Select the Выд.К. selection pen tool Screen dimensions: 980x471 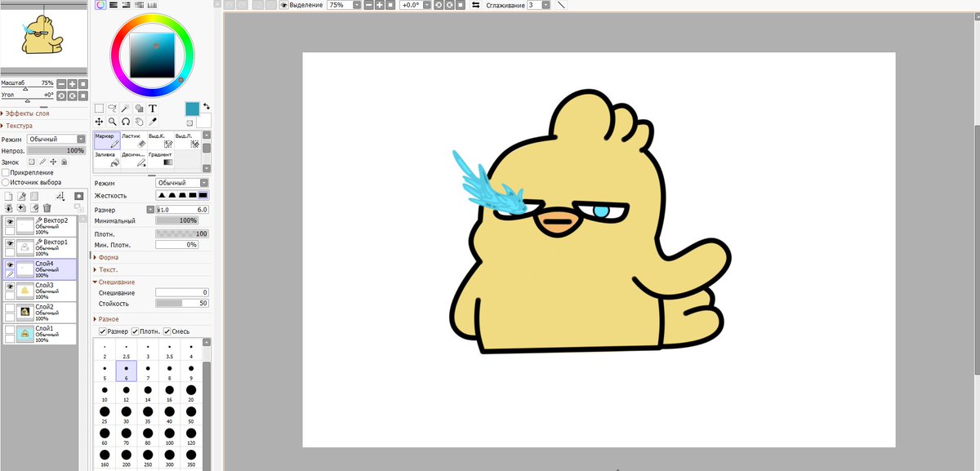(161, 140)
